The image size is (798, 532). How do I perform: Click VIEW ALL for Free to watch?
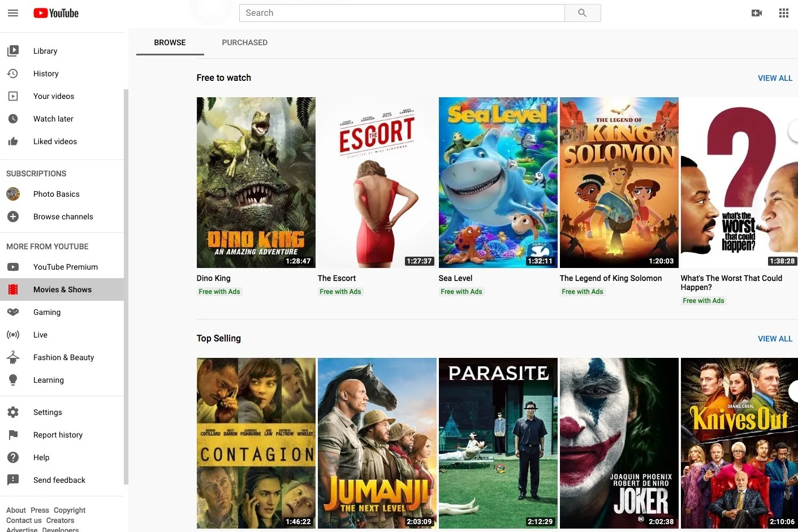(775, 78)
